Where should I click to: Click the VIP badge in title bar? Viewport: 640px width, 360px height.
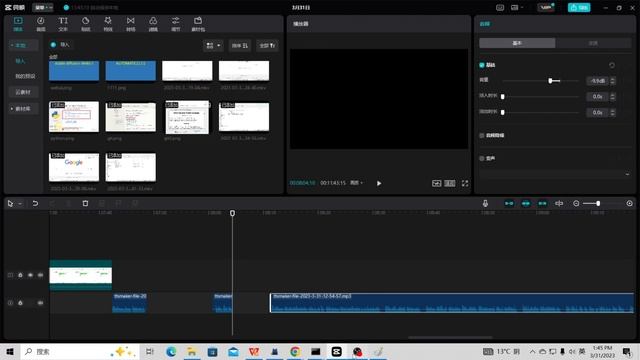(x=546, y=7)
